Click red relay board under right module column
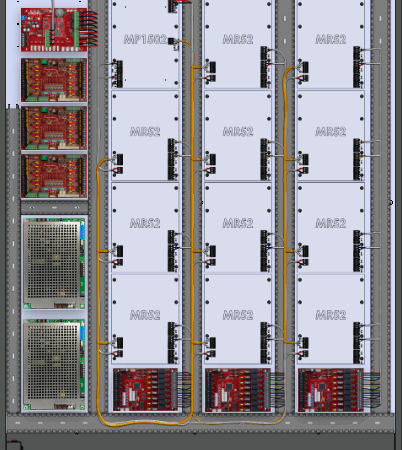Image resolution: width=402 pixels, height=450 pixels. click(331, 390)
